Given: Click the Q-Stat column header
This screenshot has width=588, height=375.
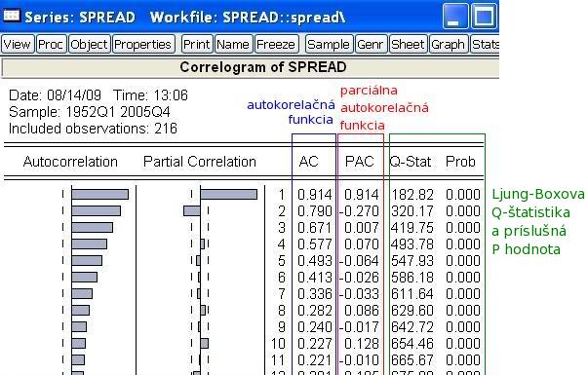Looking at the screenshot, I should [x=411, y=162].
